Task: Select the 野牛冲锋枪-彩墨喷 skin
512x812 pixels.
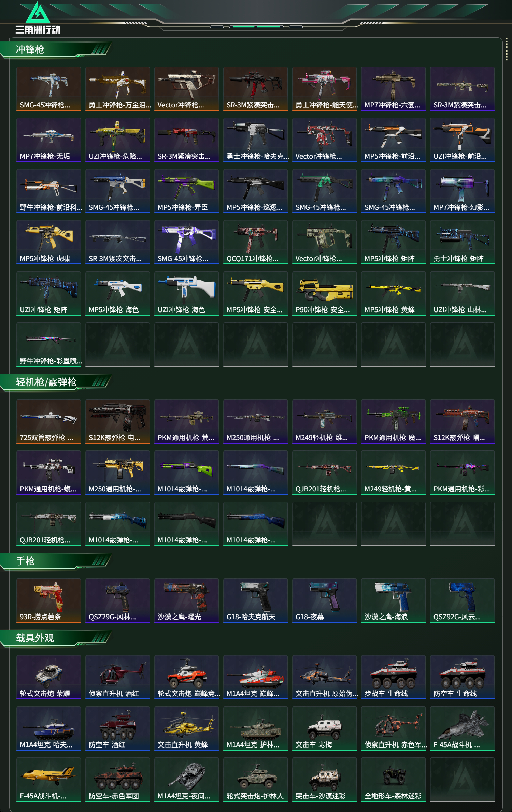Action: click(48, 345)
